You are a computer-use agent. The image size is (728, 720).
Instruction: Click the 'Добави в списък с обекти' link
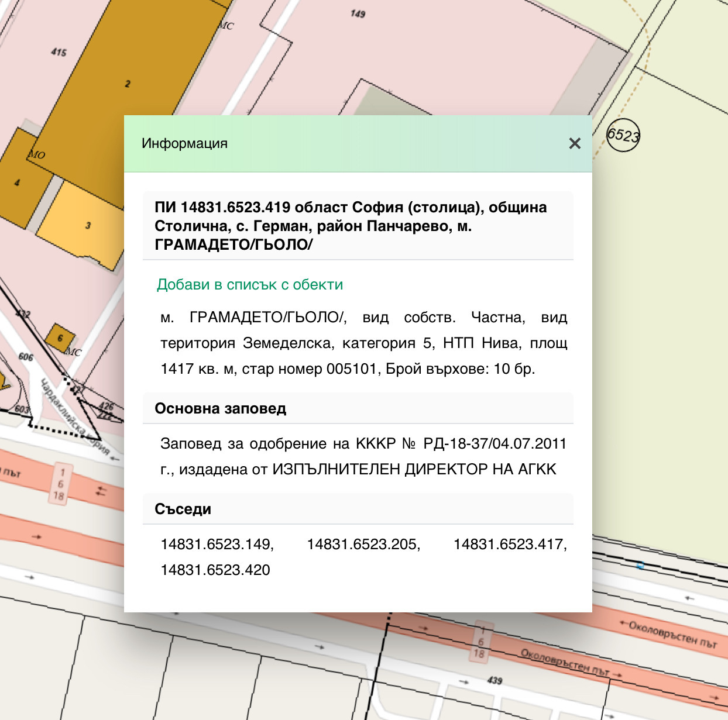click(x=250, y=285)
